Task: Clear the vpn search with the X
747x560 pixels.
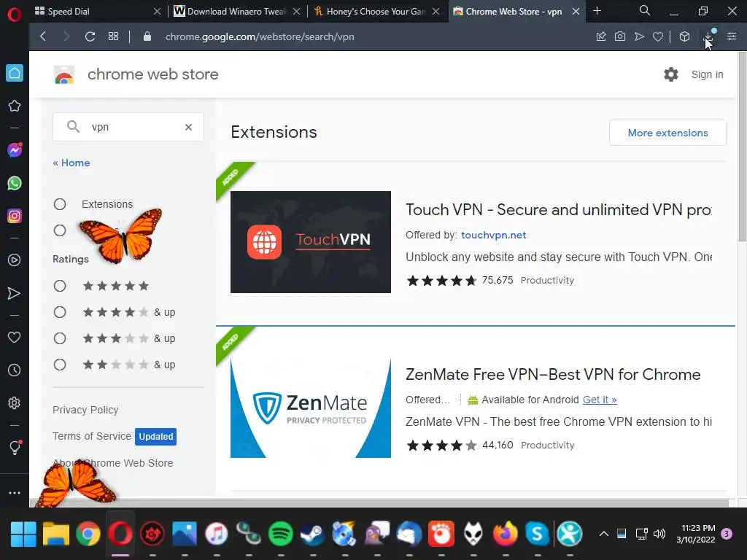Action: pyautogui.click(x=189, y=127)
